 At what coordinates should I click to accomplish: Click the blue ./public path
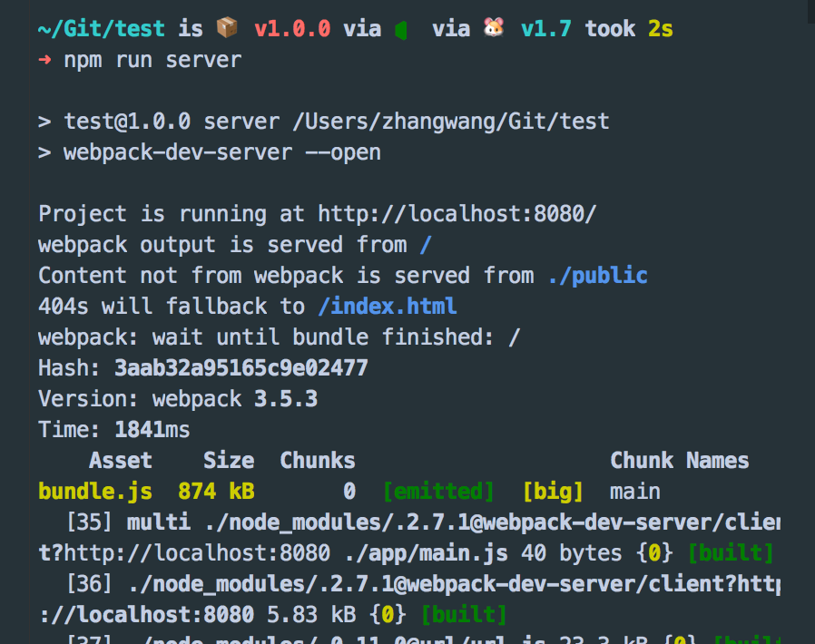tap(598, 276)
